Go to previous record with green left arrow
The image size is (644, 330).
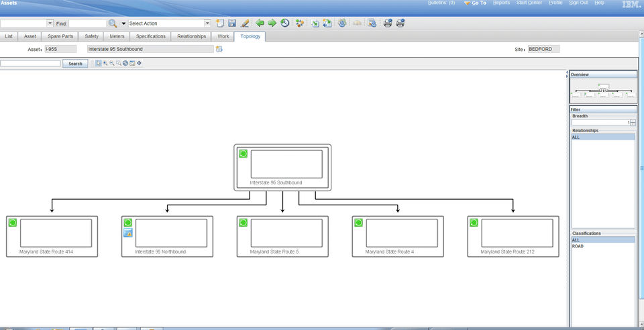tap(260, 23)
